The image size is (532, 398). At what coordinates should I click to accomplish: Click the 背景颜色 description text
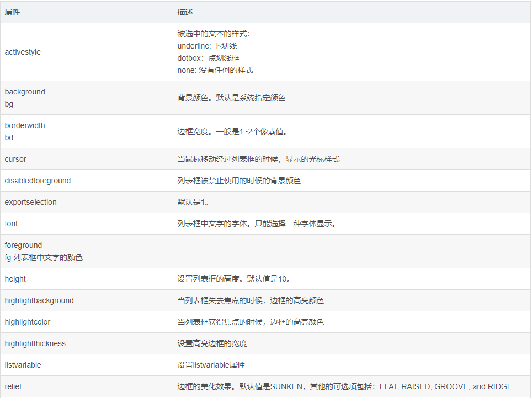click(231, 98)
